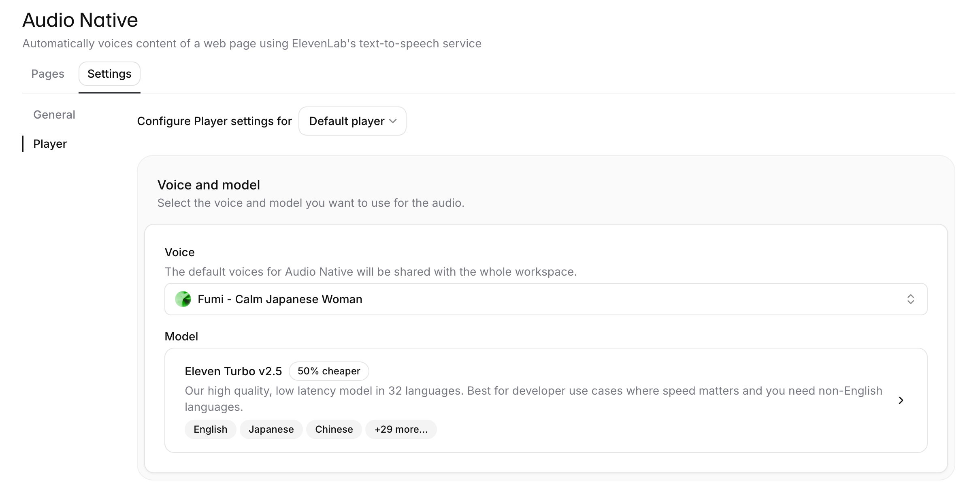Click the Audio Native subtitle about ElevenLab's text-to-speech
980x493 pixels.
coord(252,43)
